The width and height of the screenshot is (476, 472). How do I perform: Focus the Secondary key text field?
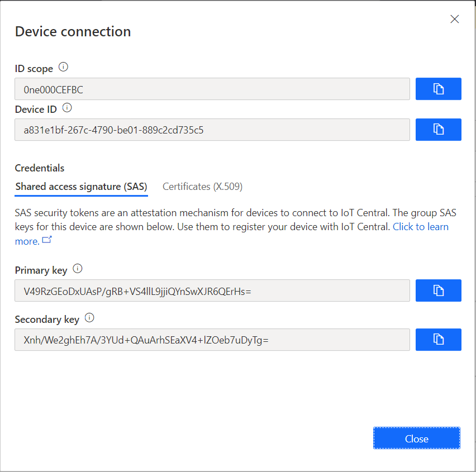coord(212,340)
